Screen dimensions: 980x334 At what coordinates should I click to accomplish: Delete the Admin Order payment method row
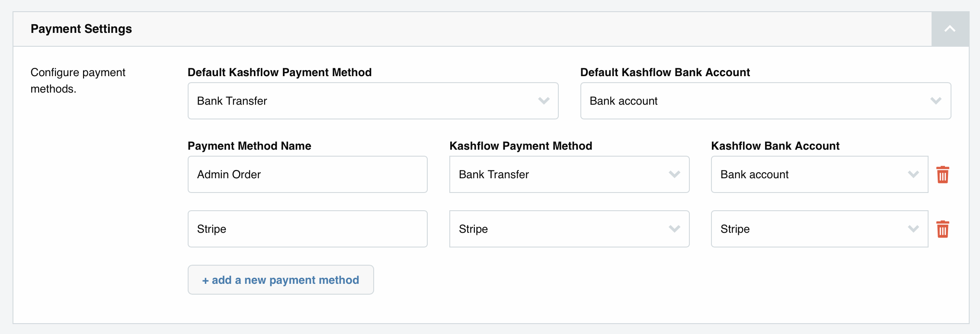[x=943, y=175]
